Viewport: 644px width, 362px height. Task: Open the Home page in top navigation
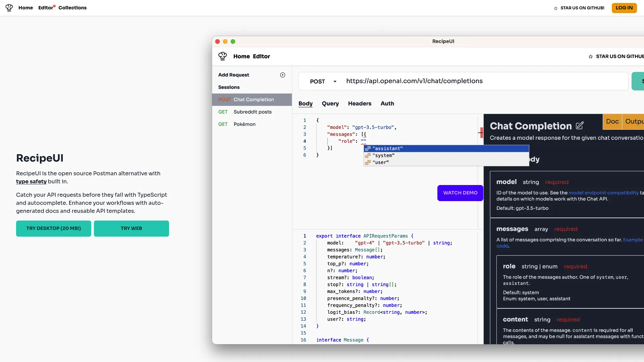tap(25, 8)
